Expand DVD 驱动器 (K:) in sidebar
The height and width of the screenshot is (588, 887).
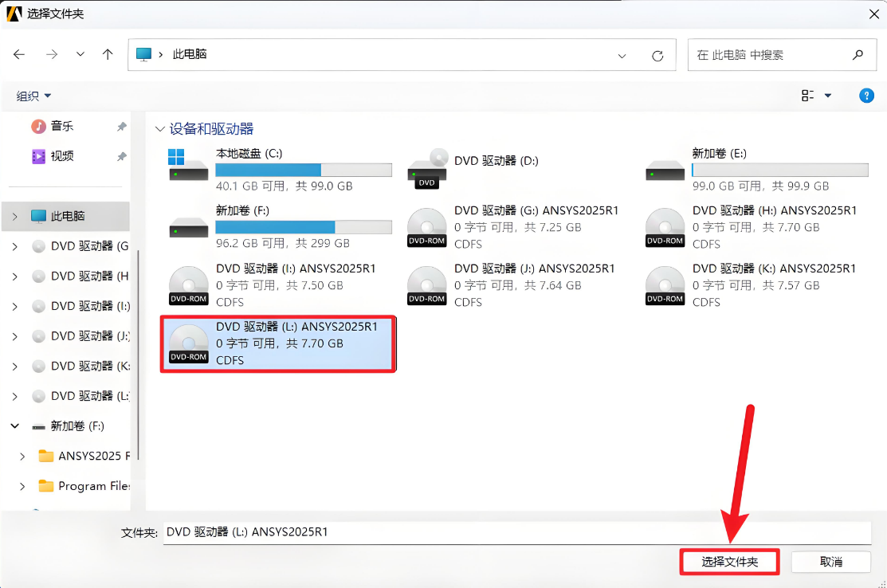coord(14,367)
